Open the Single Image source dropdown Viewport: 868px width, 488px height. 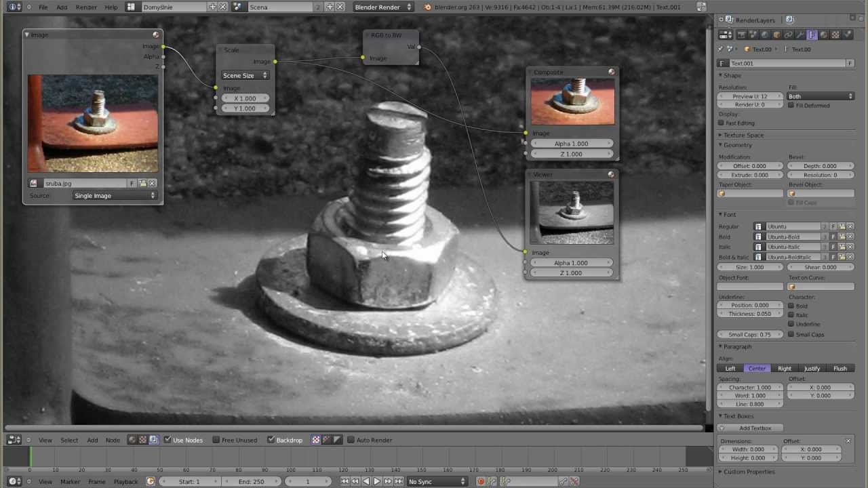(x=114, y=195)
